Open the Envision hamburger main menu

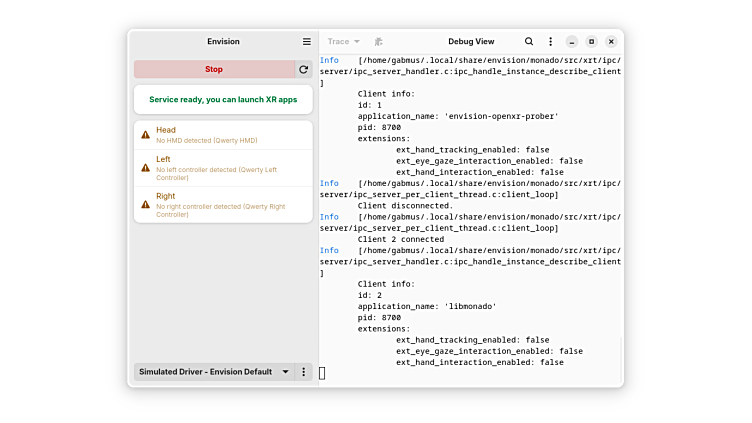(307, 42)
